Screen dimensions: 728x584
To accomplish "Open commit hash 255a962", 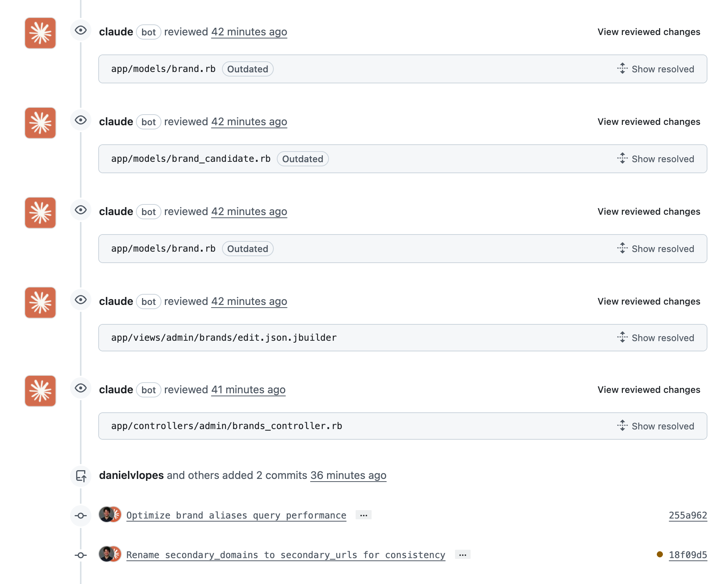I will coord(688,515).
